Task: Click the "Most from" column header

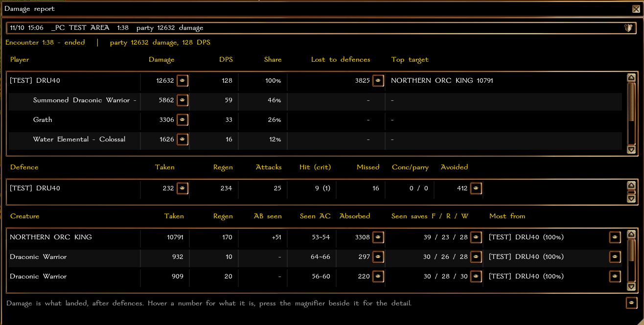Action: (x=507, y=216)
